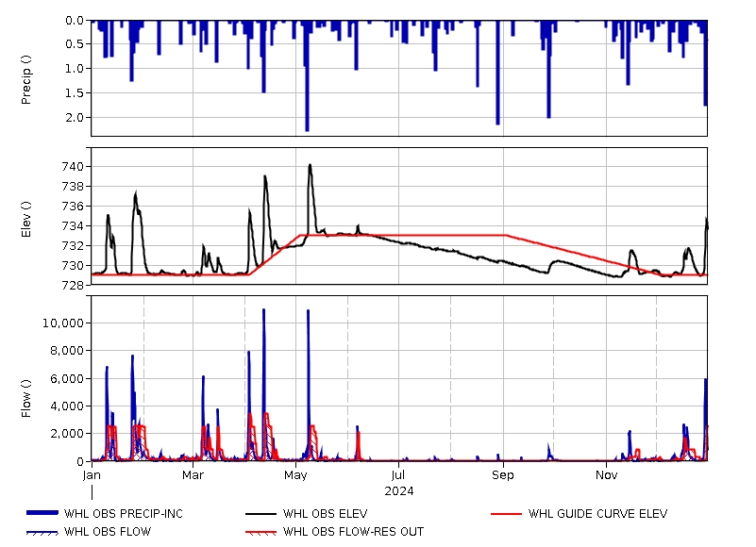The height and width of the screenshot is (547, 756).
Task: Click the May label on the time axis
Action: click(295, 475)
